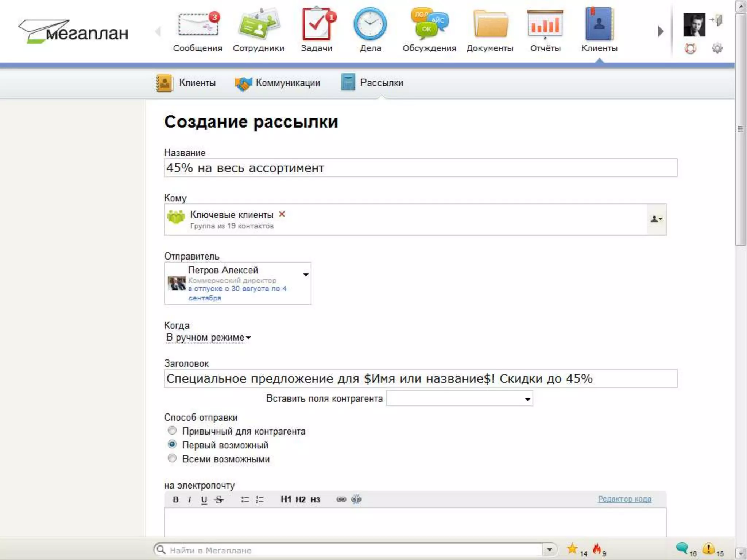Image resolution: width=747 pixels, height=560 pixels.
Task: Click the settings gear icon
Action: 717,48
